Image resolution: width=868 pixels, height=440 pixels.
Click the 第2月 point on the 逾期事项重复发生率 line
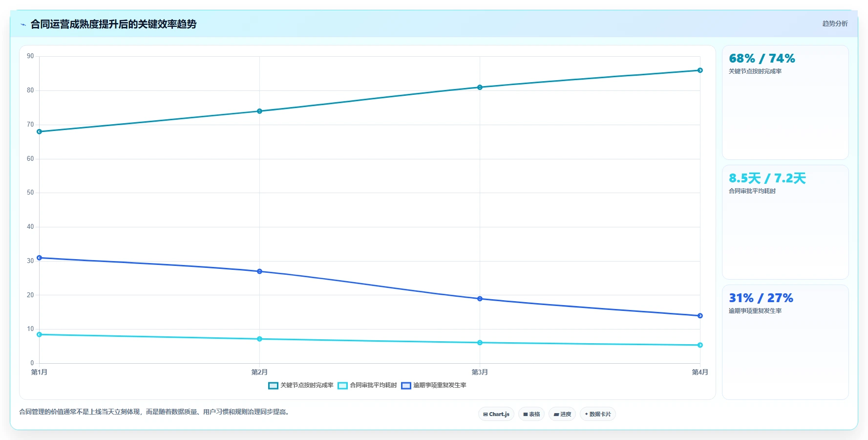[259, 271]
